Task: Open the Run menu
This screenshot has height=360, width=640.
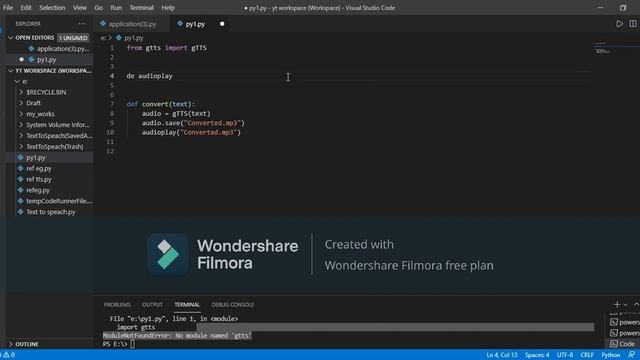Action: coord(116,7)
